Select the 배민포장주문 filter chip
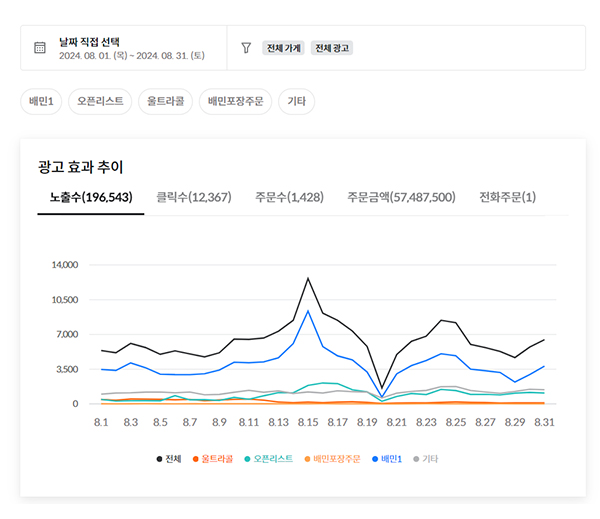Screen dimensions: 600x519 click(x=235, y=101)
